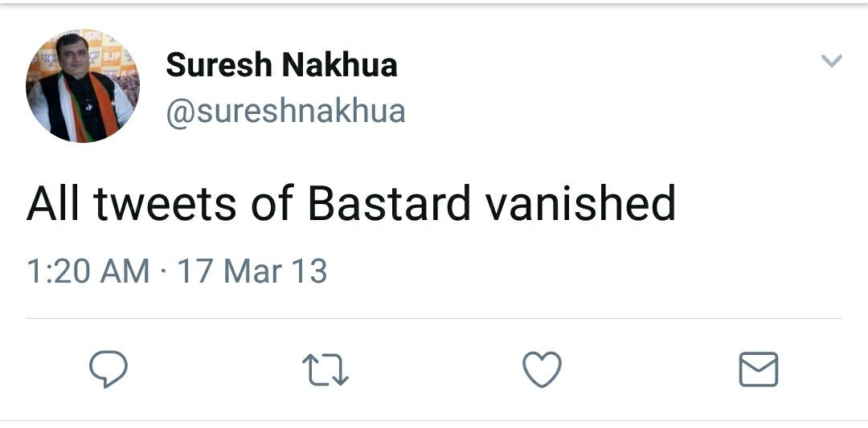
Task: Tap the speech bubble comment icon
Action: pos(108,369)
